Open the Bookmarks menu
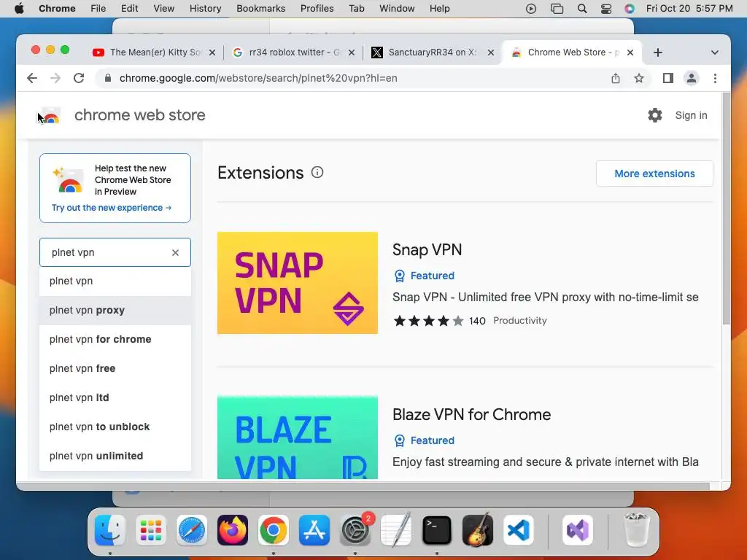747x560 pixels. pyautogui.click(x=260, y=9)
